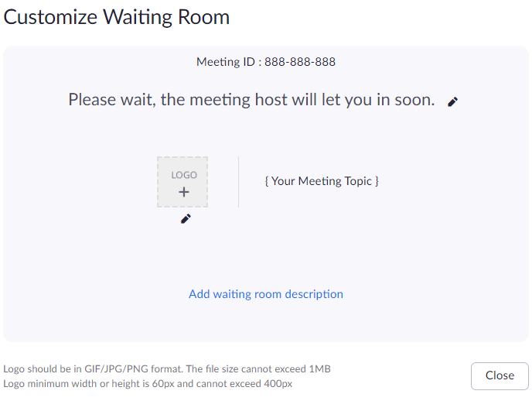
Task: Click the vertical divider beside the logo
Action: point(238,182)
